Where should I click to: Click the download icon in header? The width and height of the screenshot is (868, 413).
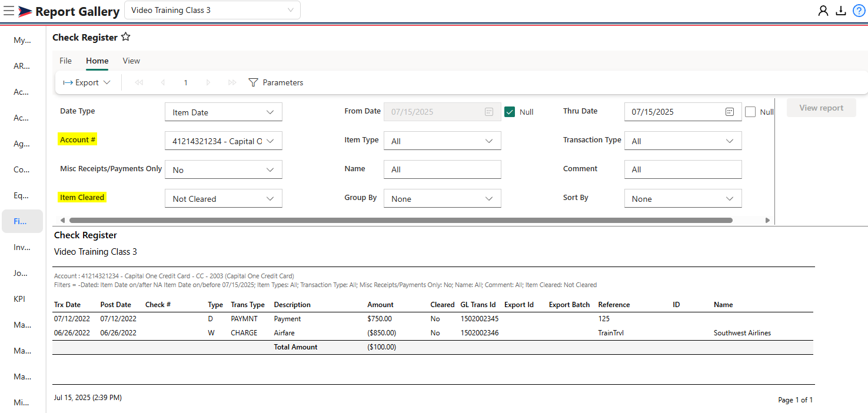click(x=841, y=11)
